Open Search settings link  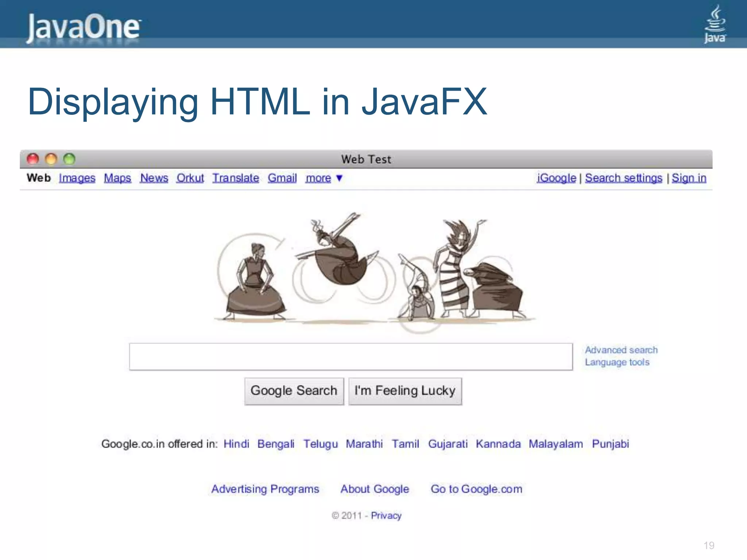(x=623, y=178)
